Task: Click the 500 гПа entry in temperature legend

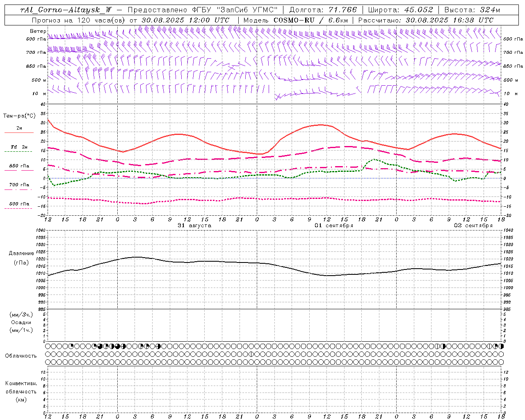Action: pyautogui.click(x=19, y=204)
